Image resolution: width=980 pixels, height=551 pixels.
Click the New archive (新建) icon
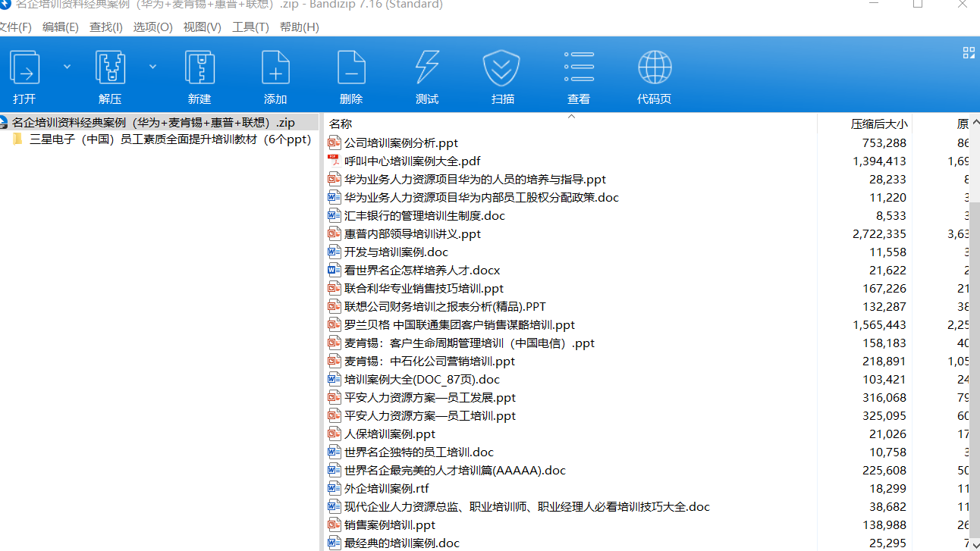pos(199,67)
